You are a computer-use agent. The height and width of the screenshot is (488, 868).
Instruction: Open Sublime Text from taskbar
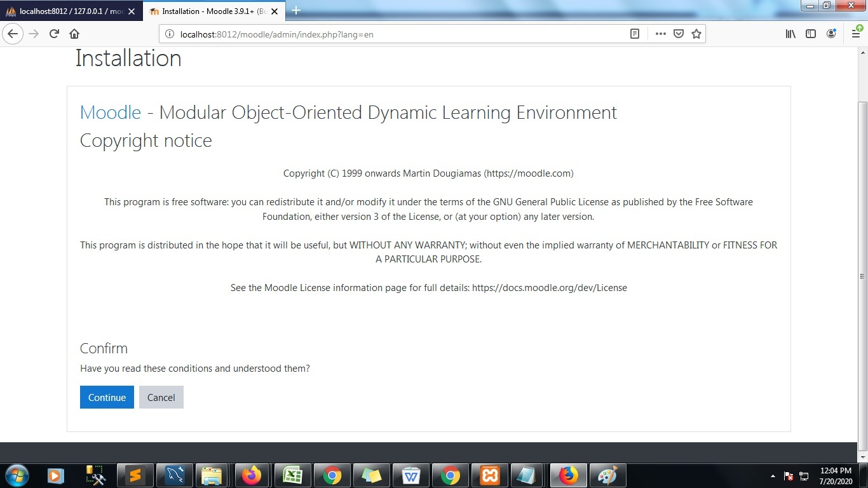pos(135,475)
